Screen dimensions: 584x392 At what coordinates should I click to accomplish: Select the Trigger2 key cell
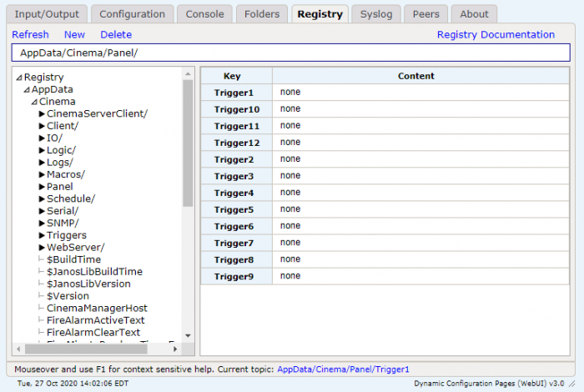coord(236,159)
